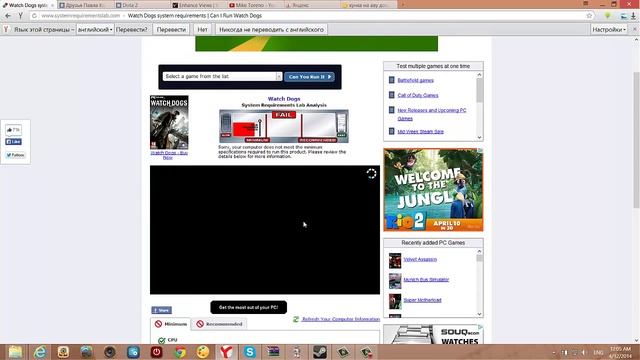640x360 pixels.
Task: Open the Call of Duty Games link
Action: point(418,96)
